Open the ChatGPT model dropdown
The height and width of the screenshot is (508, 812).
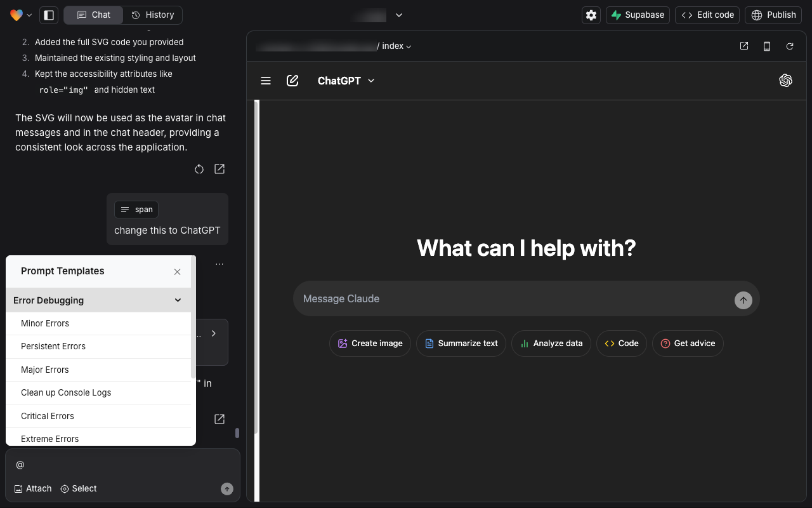pyautogui.click(x=346, y=81)
